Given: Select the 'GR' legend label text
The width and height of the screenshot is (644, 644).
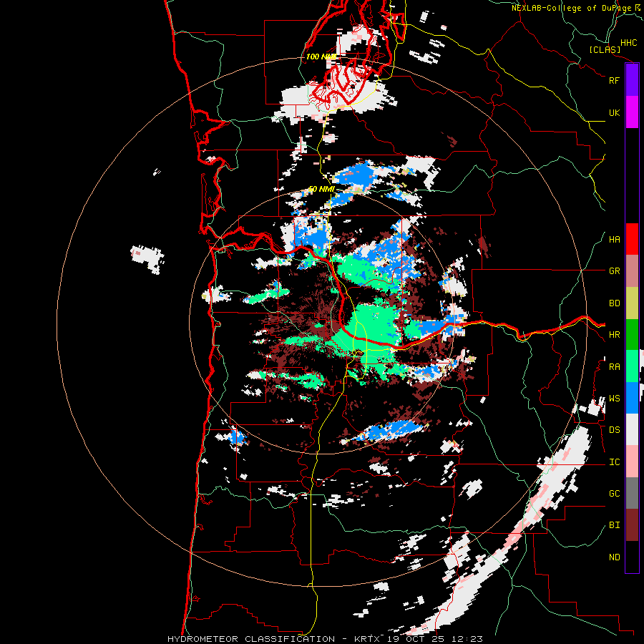Looking at the screenshot, I should pyautogui.click(x=614, y=271).
